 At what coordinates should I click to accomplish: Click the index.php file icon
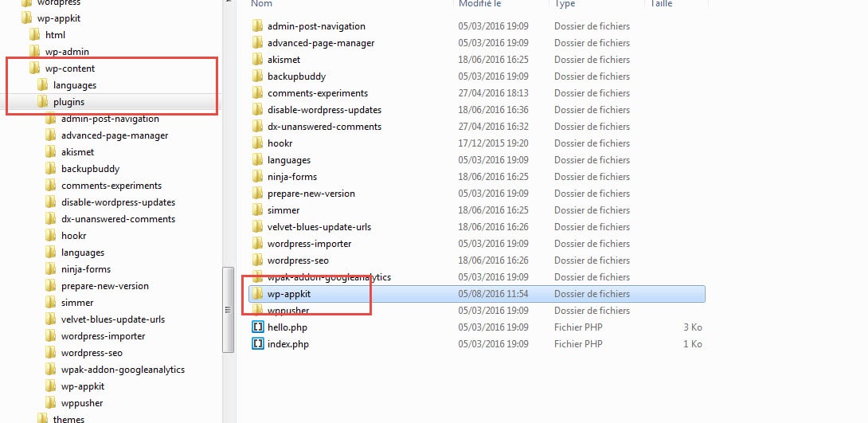click(x=257, y=344)
